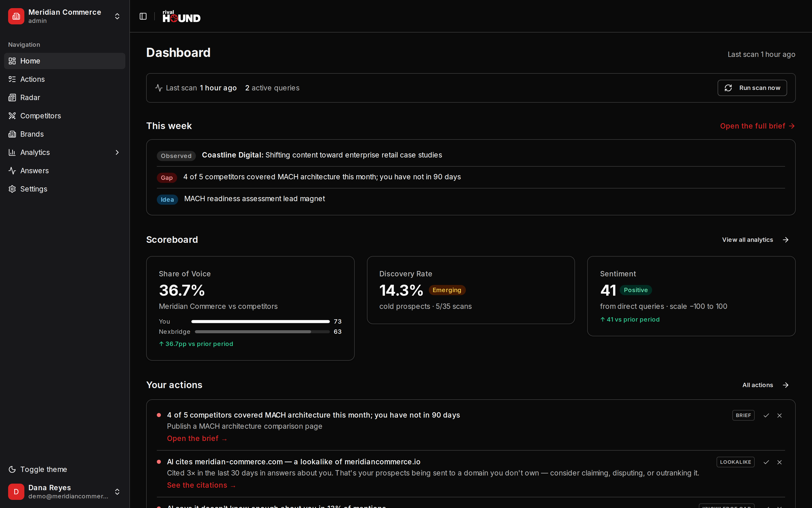Click the BRIEF tag on MACH action
Viewport: 812px width, 508px height.
743,415
